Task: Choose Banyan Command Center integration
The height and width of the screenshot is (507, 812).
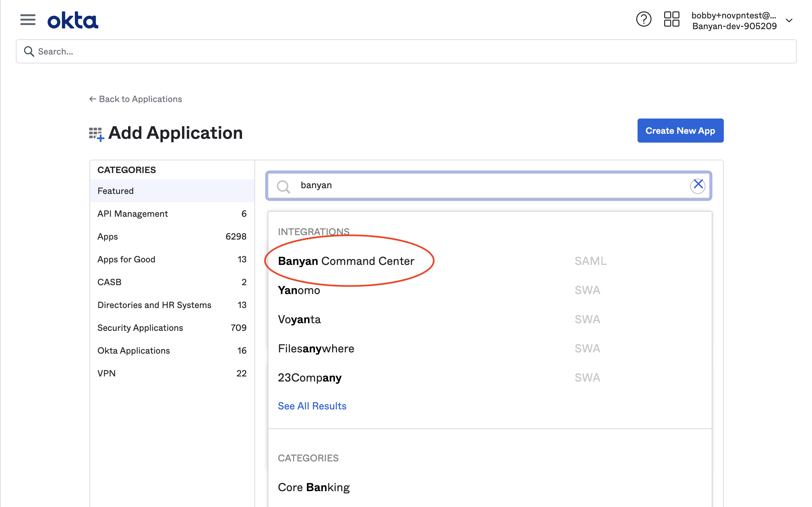Action: click(346, 261)
